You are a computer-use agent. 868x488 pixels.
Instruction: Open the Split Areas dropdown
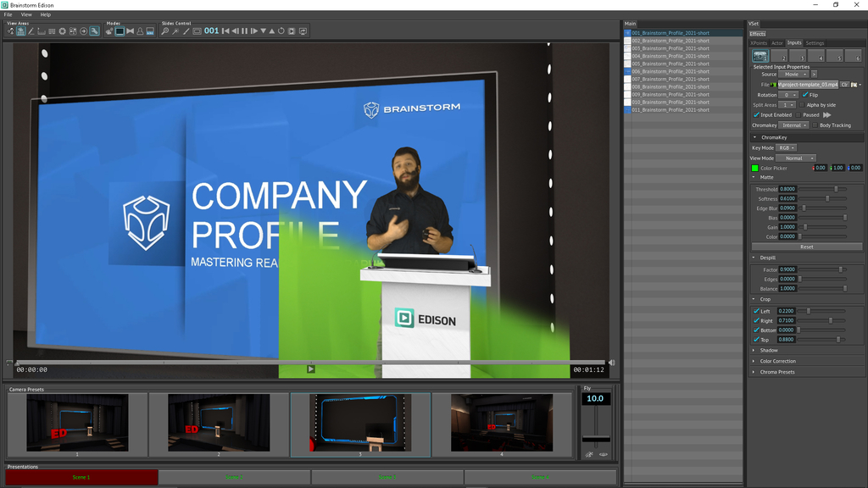point(787,105)
